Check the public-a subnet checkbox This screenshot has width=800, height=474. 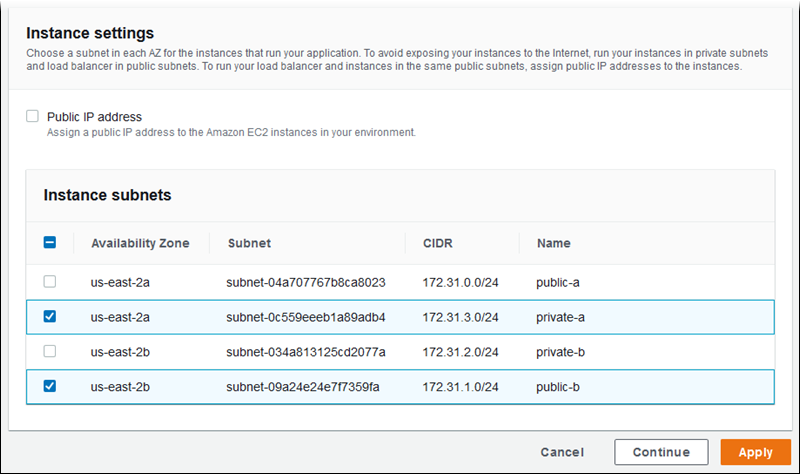tap(50, 282)
